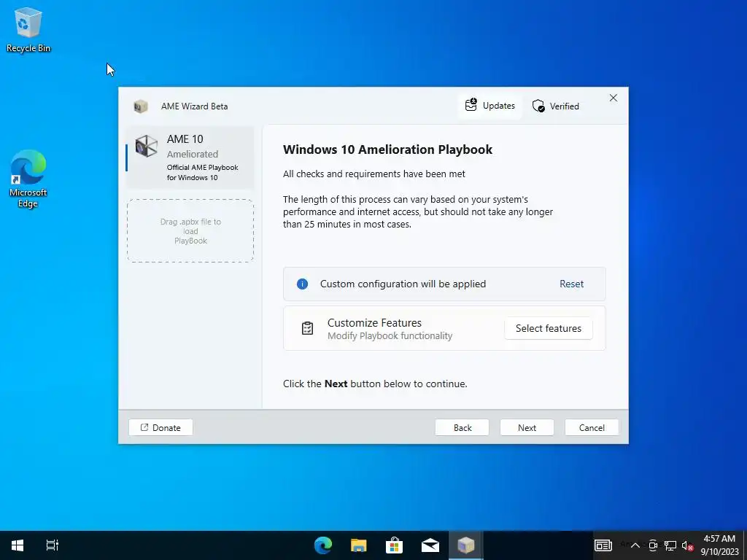The width and height of the screenshot is (747, 560).
Task: Open Select features
Action: pyautogui.click(x=549, y=328)
